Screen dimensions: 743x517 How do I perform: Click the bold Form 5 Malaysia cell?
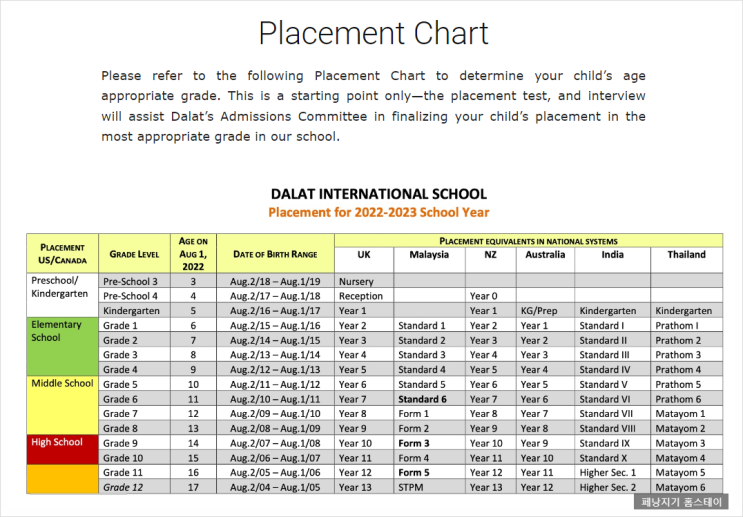coord(429,472)
